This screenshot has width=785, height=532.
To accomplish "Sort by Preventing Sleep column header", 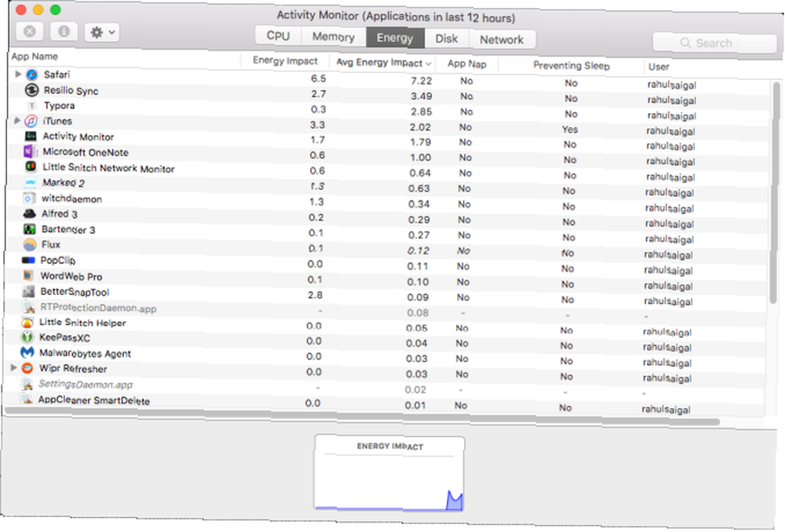I will click(571, 66).
